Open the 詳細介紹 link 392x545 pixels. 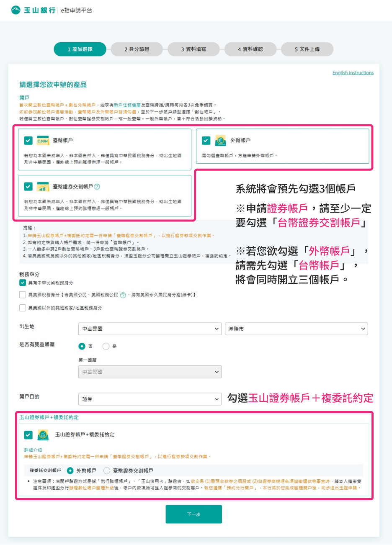click(33, 450)
